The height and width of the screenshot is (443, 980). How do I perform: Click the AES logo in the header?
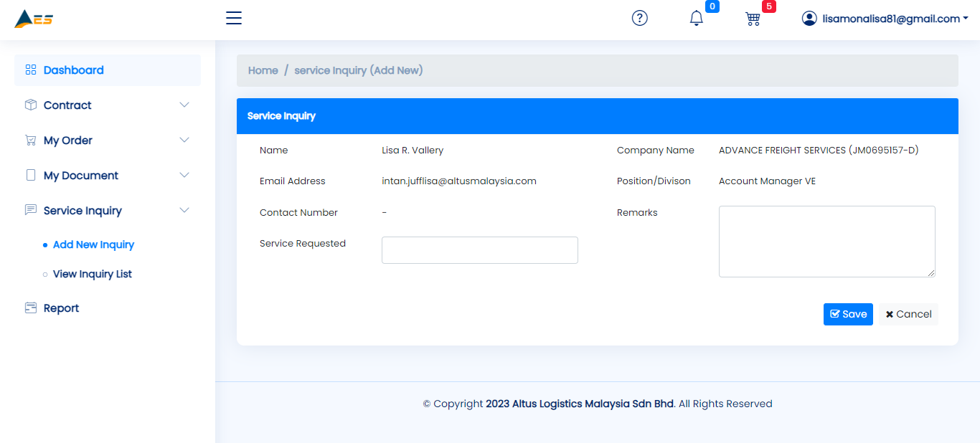coord(34,19)
